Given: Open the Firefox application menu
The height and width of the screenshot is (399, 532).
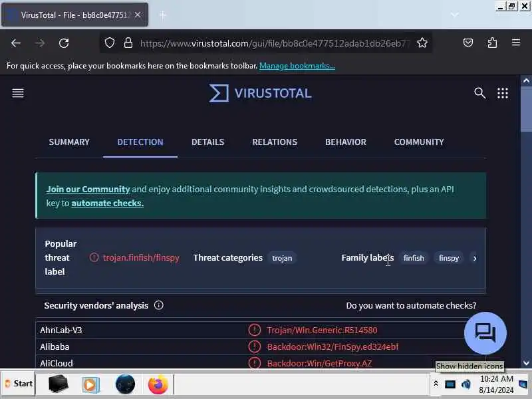Looking at the screenshot, I should (x=516, y=43).
